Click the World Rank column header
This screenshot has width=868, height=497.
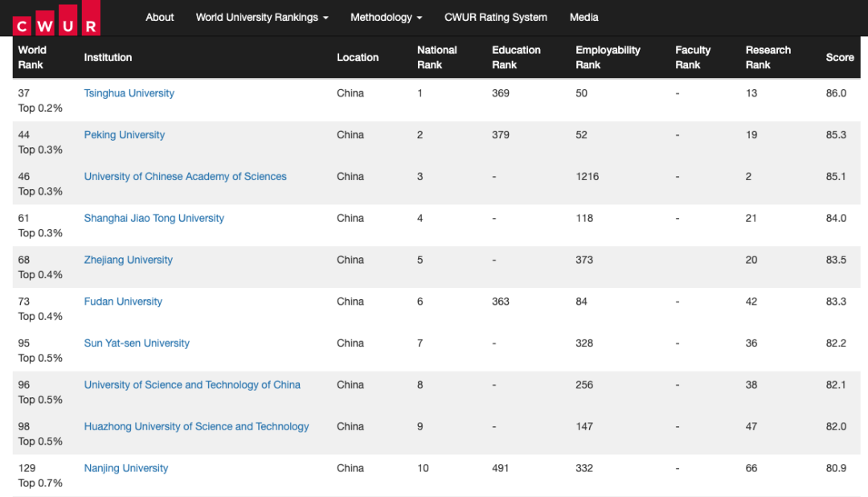[32, 57]
